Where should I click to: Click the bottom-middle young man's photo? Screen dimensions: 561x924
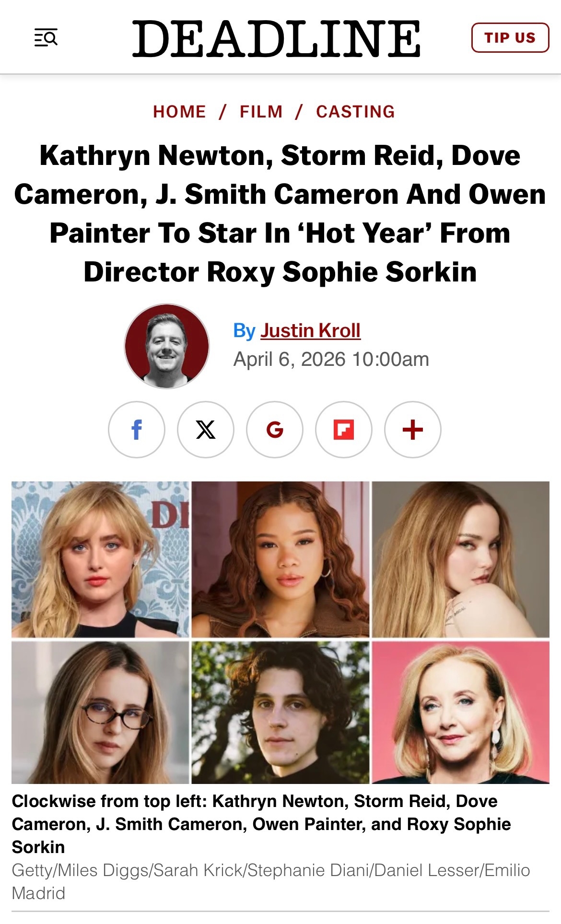280,713
